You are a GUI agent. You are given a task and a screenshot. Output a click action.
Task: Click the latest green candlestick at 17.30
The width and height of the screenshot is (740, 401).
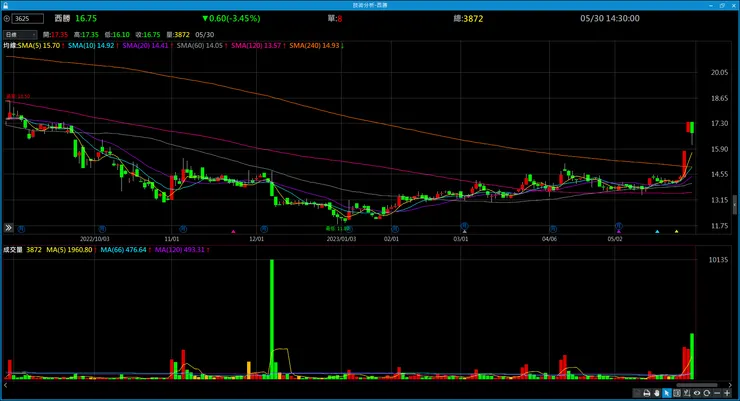pos(692,127)
